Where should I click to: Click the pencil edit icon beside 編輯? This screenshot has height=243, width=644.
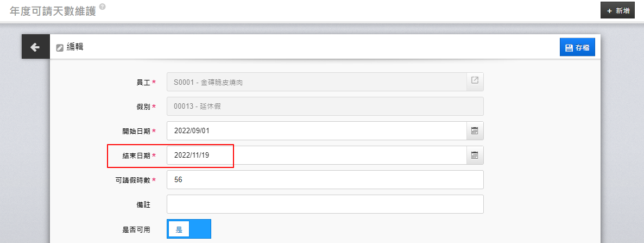click(60, 48)
